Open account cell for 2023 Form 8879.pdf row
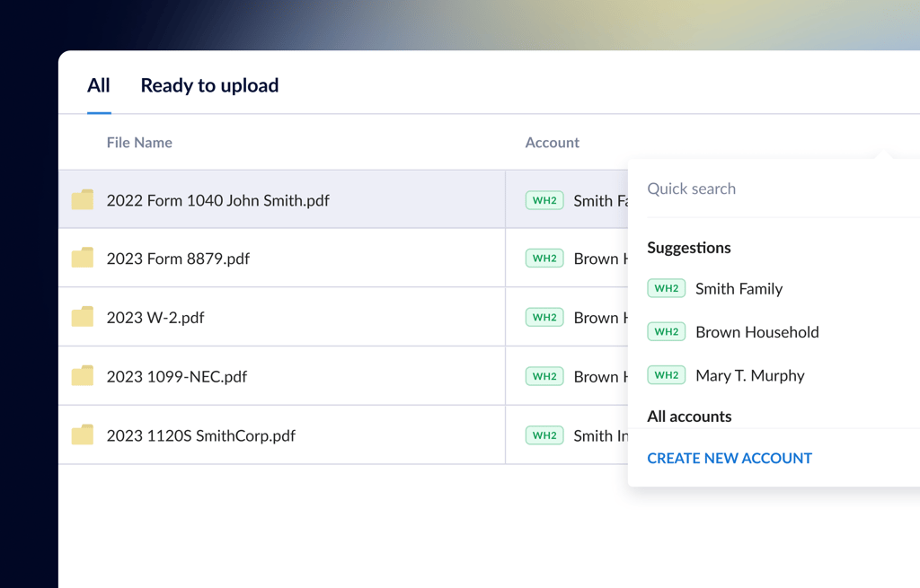Image resolution: width=920 pixels, height=588 pixels. (x=575, y=259)
